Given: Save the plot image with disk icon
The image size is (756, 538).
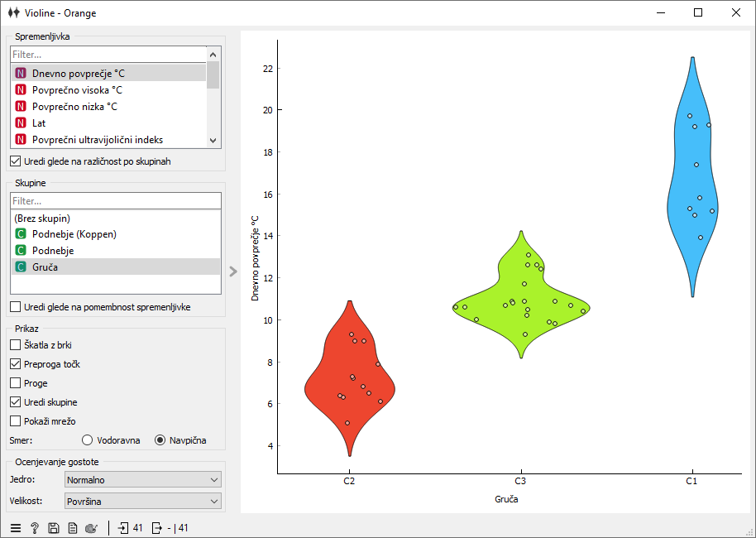Looking at the screenshot, I should click(x=54, y=528).
